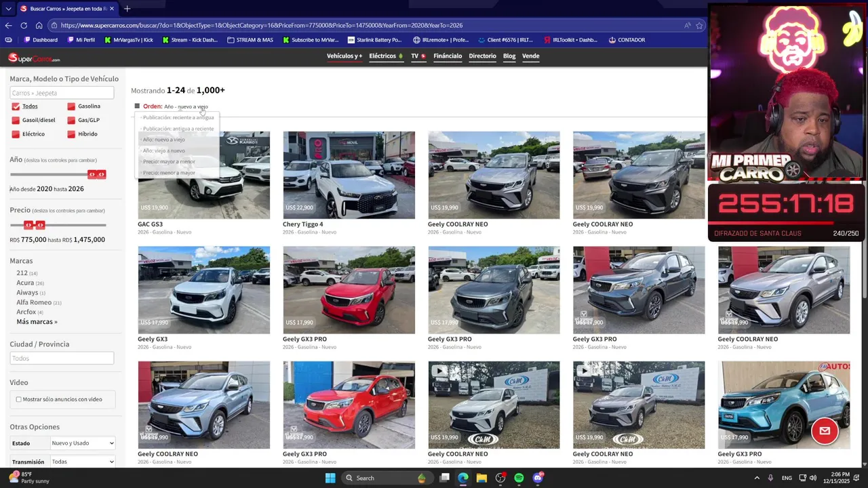Choose Año: viejo a nuevo
Screen dimensions: 868x488
(163, 150)
